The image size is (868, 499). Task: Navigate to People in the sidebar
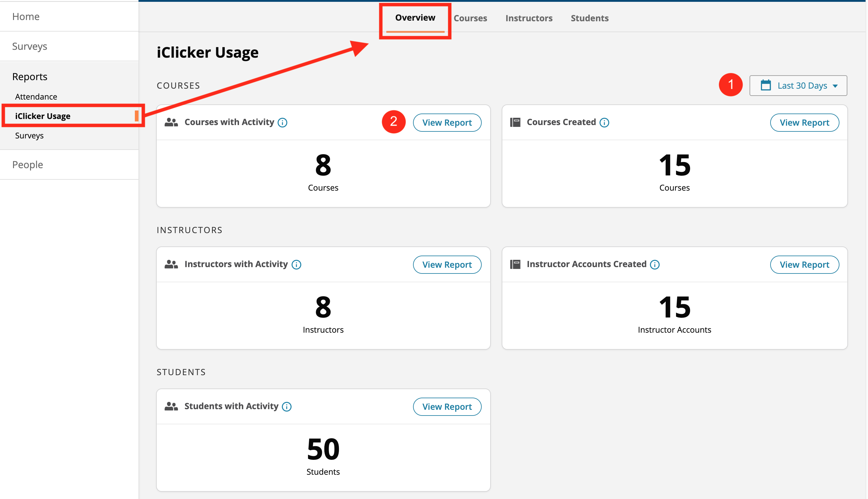[27, 165]
